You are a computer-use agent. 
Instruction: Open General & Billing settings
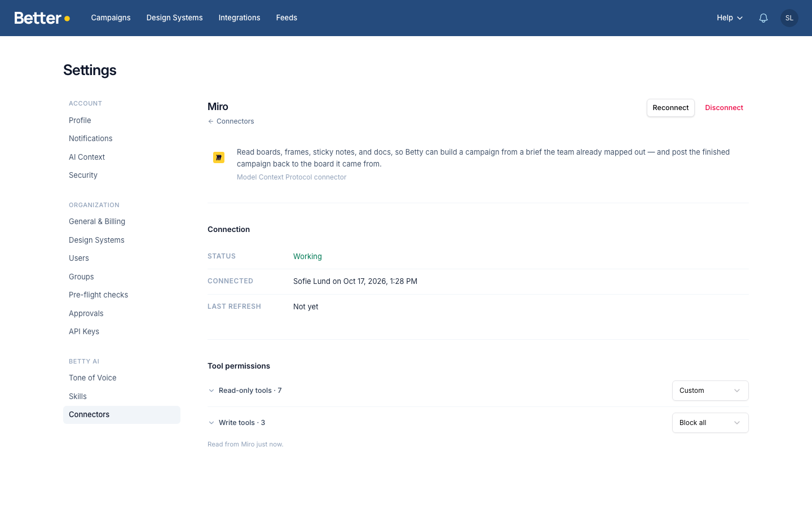[x=122, y=222]
